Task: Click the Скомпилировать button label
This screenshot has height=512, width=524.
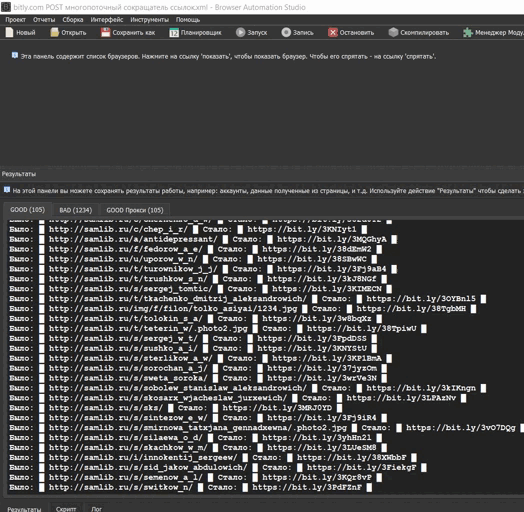Action: (425, 33)
